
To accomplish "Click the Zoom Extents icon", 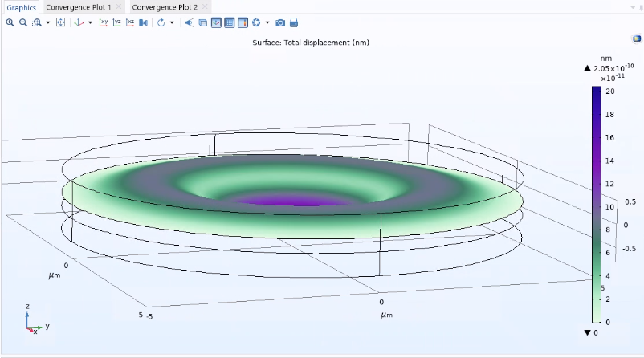I will (x=60, y=23).
